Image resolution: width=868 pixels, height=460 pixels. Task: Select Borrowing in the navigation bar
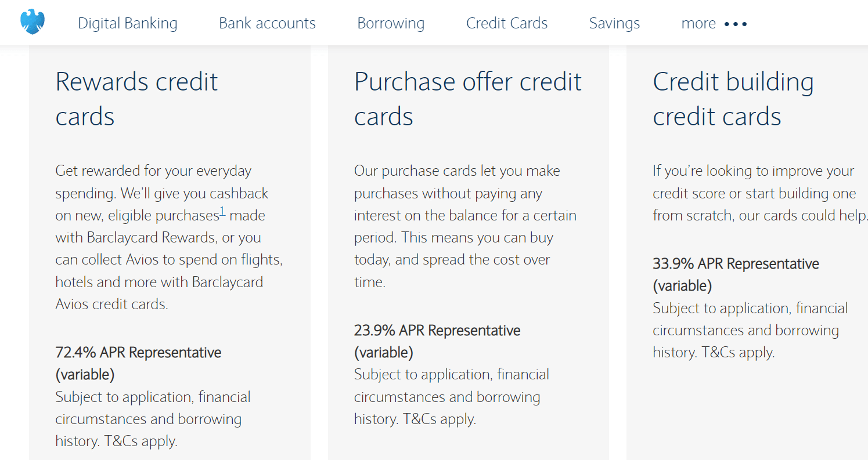click(x=391, y=23)
